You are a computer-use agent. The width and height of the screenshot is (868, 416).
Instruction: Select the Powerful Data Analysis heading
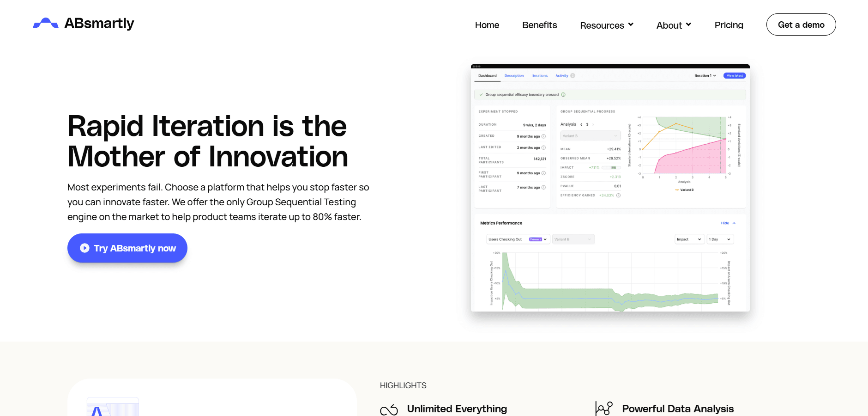point(678,409)
